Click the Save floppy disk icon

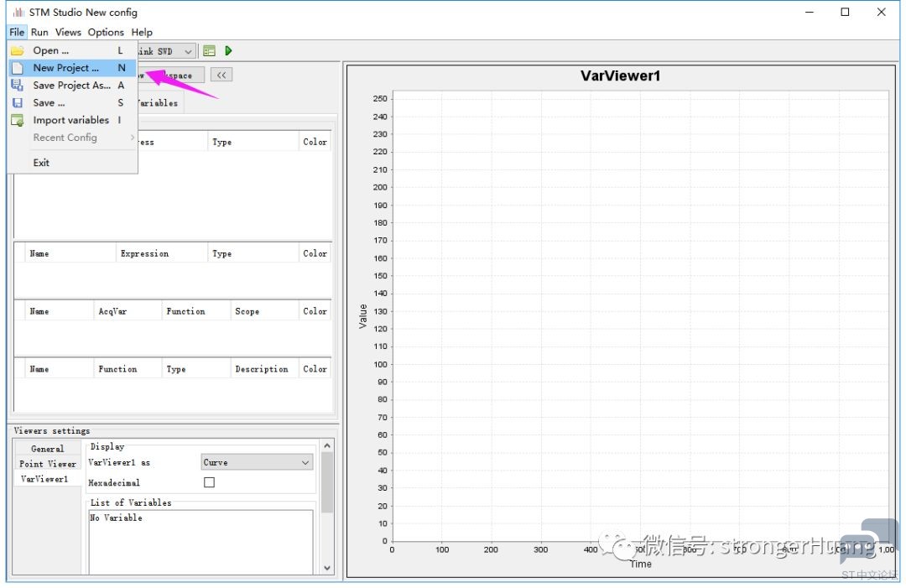pos(17,103)
